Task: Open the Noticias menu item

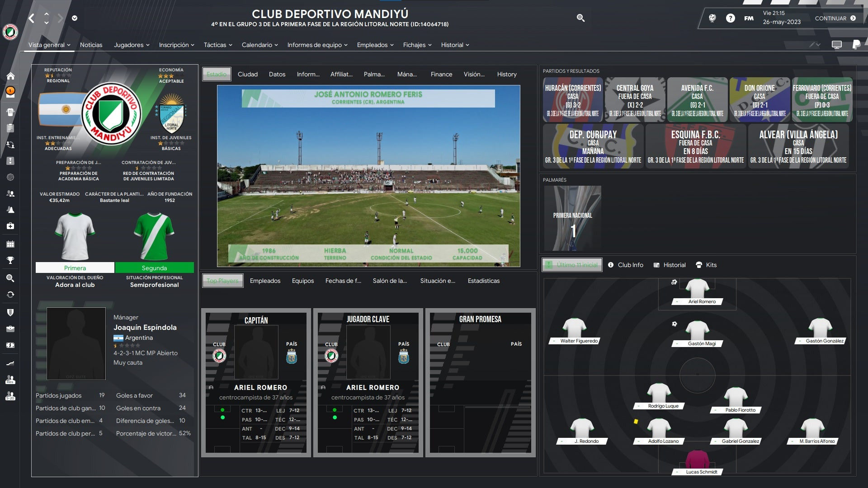Action: (x=91, y=45)
